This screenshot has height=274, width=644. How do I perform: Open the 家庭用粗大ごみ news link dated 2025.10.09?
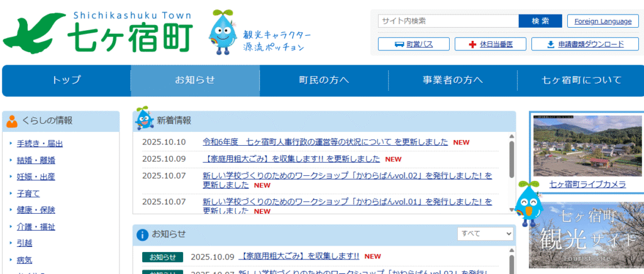click(x=291, y=159)
